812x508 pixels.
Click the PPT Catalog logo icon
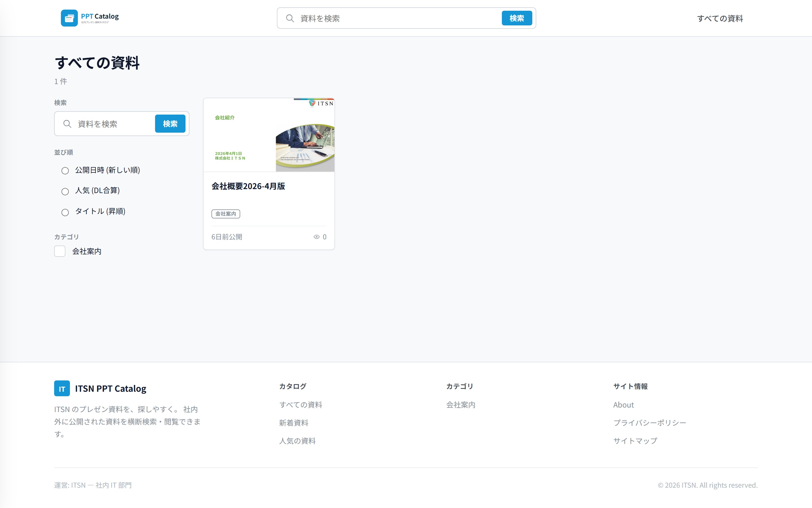click(69, 18)
